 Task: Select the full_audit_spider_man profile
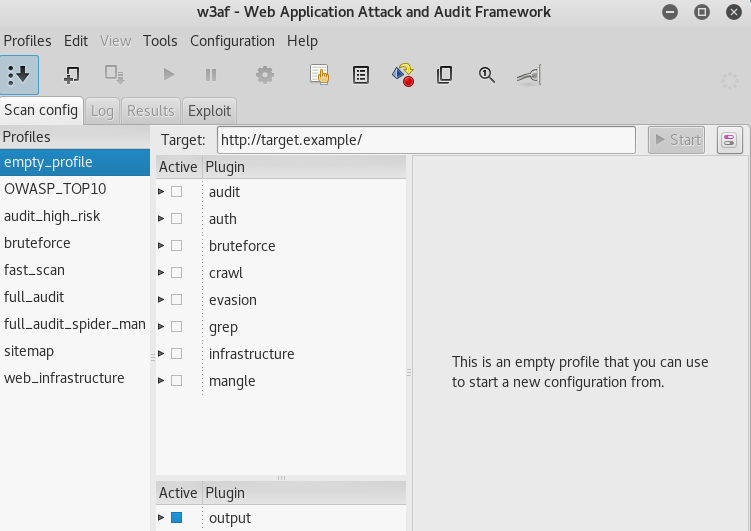(75, 324)
